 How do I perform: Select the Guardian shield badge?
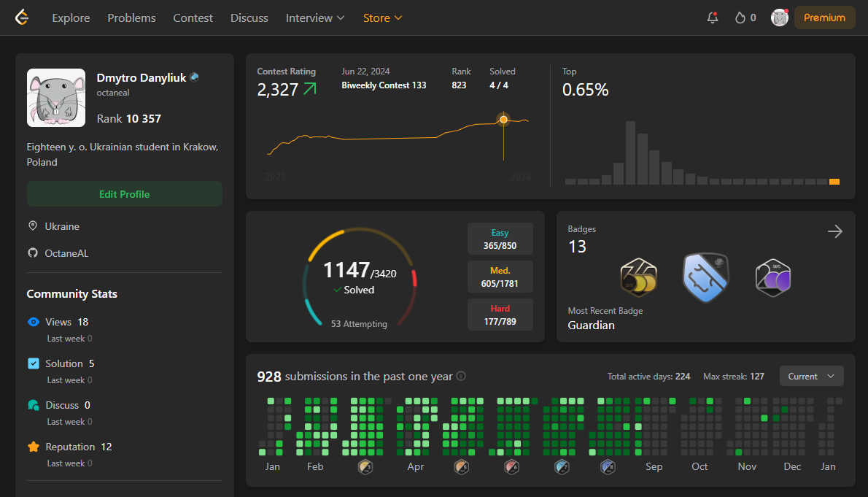[x=706, y=277]
